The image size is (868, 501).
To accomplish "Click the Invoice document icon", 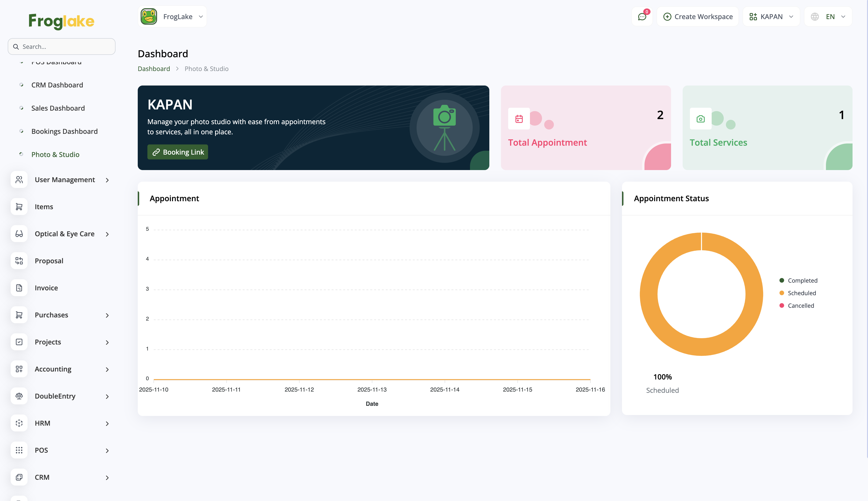I will coord(19,288).
